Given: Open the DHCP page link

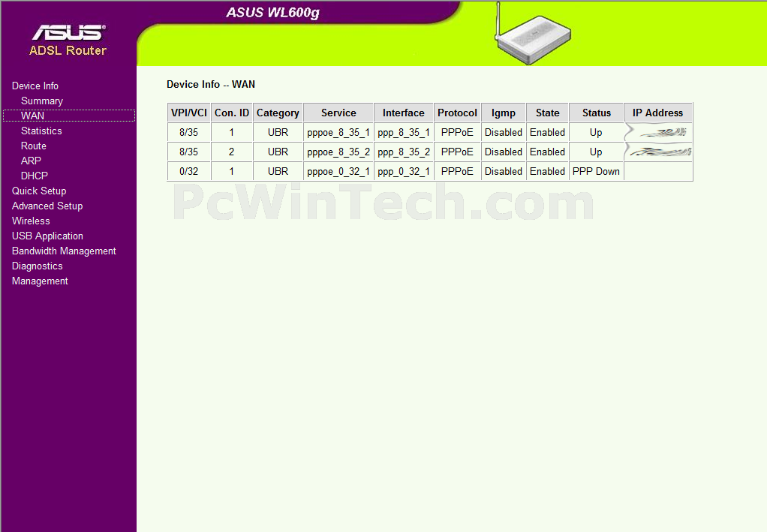Looking at the screenshot, I should [35, 176].
